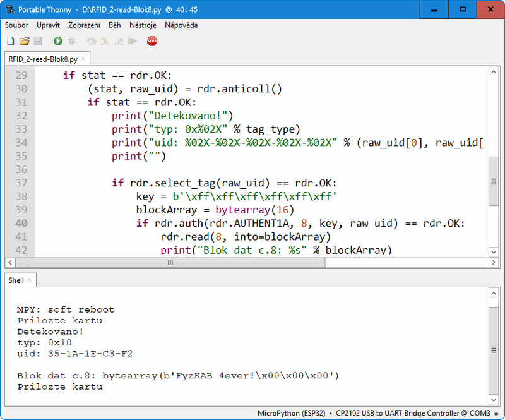This screenshot has height=420, width=505.
Task: Create a new file with toolbar icon
Action: click(x=11, y=41)
